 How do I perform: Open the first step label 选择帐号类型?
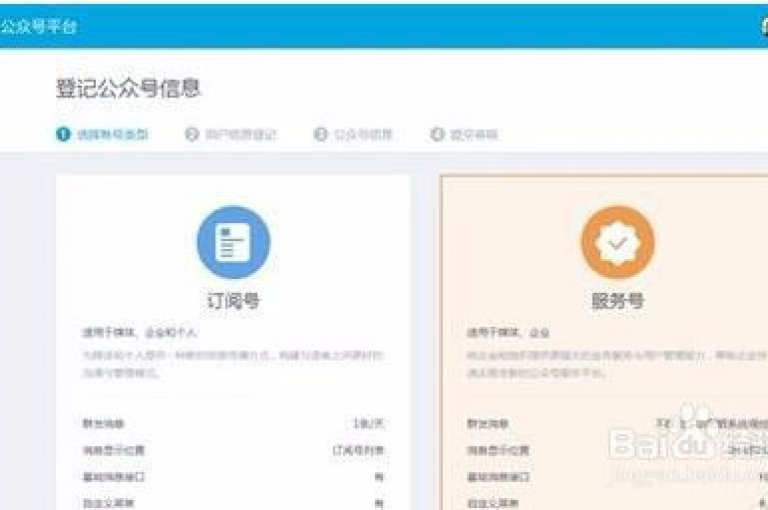pos(113,134)
